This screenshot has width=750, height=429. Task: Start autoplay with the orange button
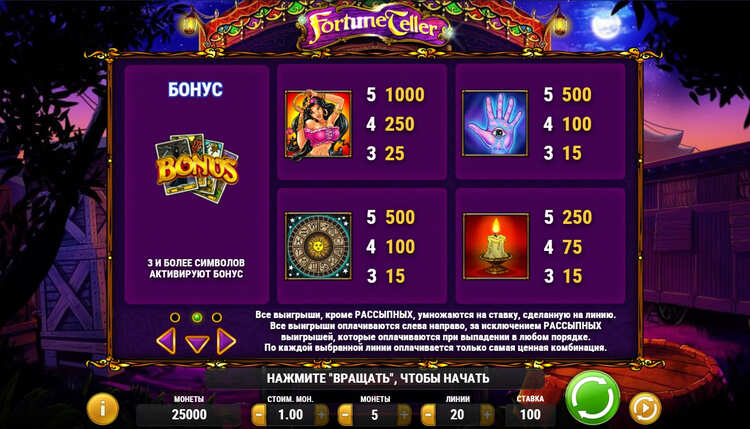(x=645, y=408)
